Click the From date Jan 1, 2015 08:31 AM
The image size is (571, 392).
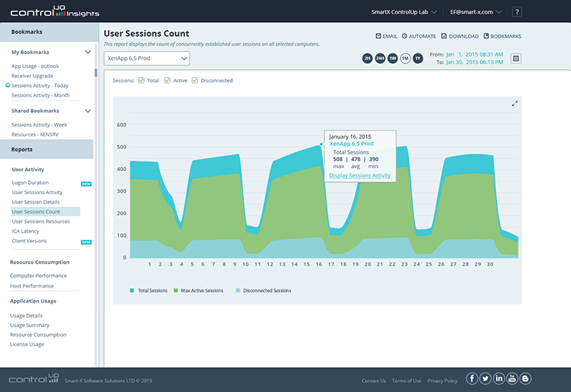pos(475,54)
